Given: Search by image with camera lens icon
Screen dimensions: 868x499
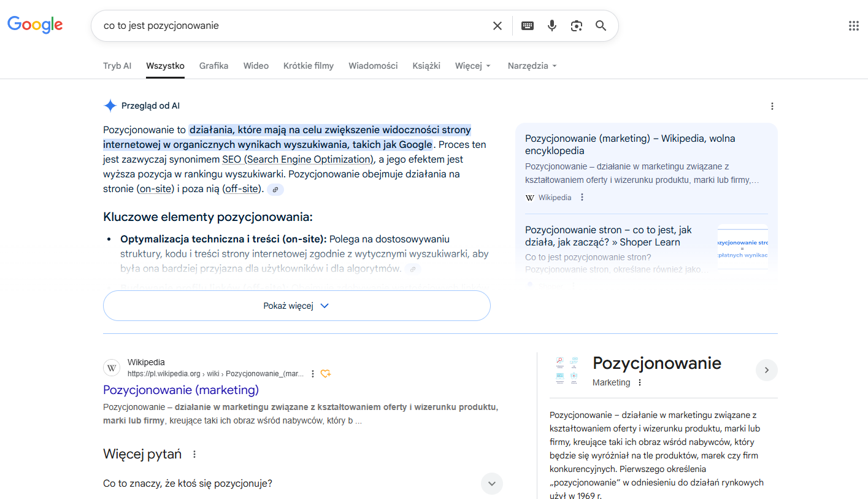Looking at the screenshot, I should point(576,26).
